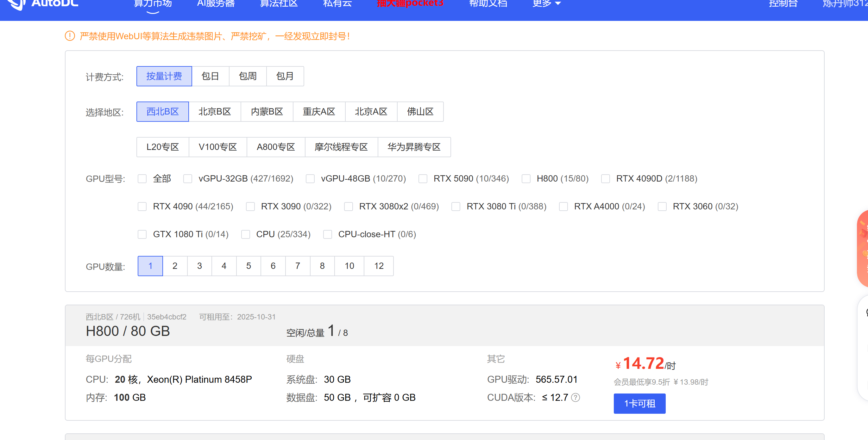
Task: Select 包日 billing mode
Action: (210, 77)
